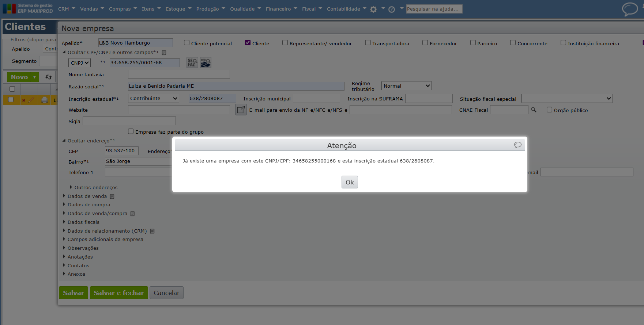The height and width of the screenshot is (325, 644).
Task: Open the chat bubble in the top bar
Action: coord(630,9)
